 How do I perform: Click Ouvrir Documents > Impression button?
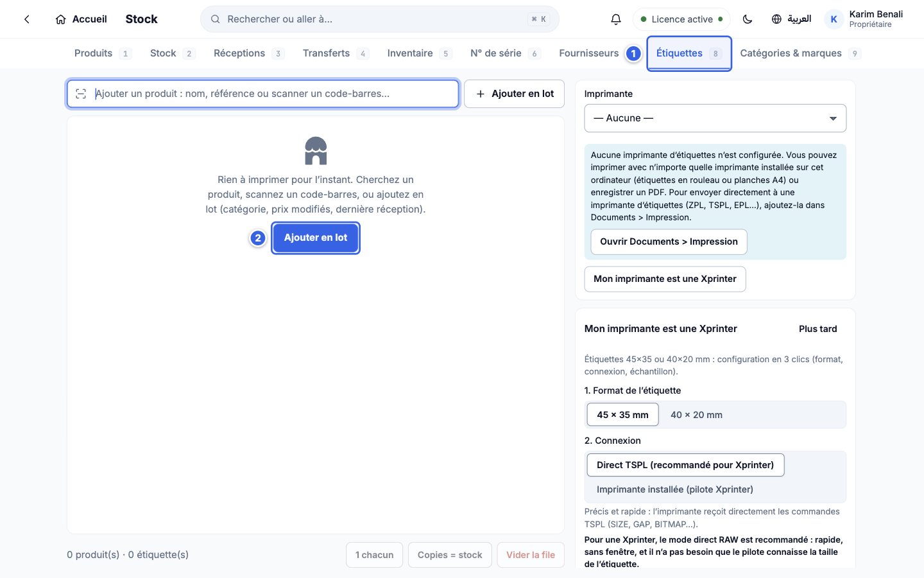(x=669, y=241)
